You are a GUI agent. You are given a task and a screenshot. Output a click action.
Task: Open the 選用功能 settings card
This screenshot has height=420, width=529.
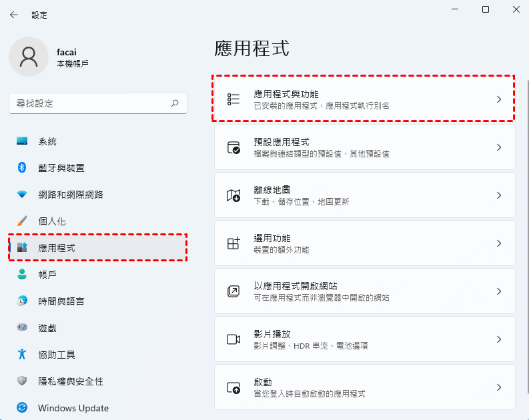[364, 243]
